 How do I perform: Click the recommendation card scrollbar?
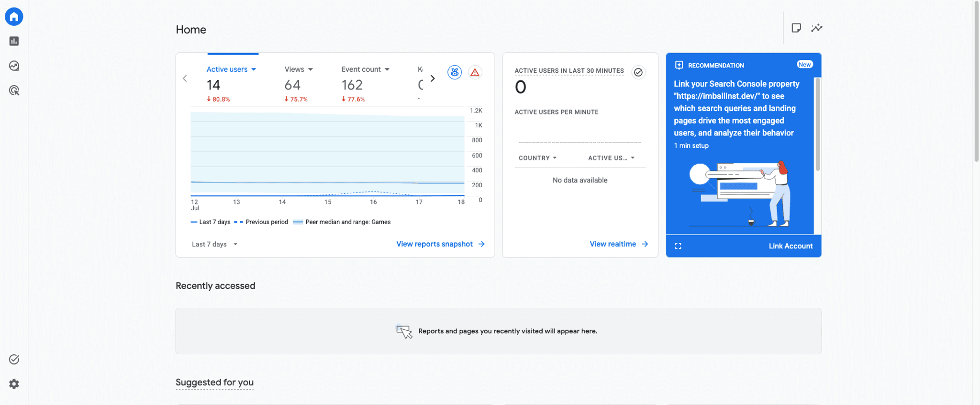818,124
